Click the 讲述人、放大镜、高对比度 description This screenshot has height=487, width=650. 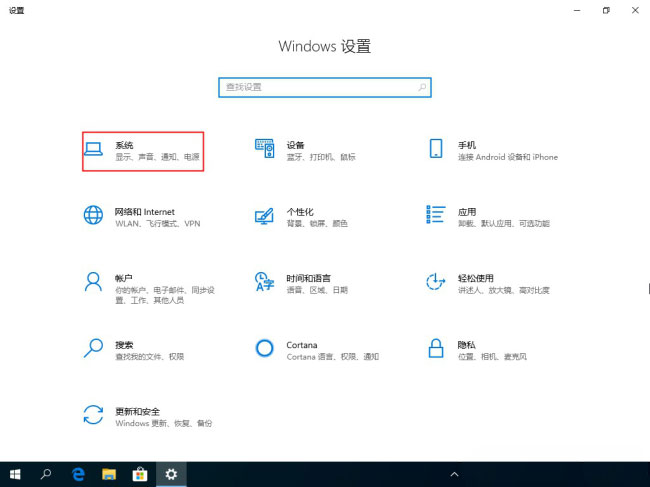504,290
